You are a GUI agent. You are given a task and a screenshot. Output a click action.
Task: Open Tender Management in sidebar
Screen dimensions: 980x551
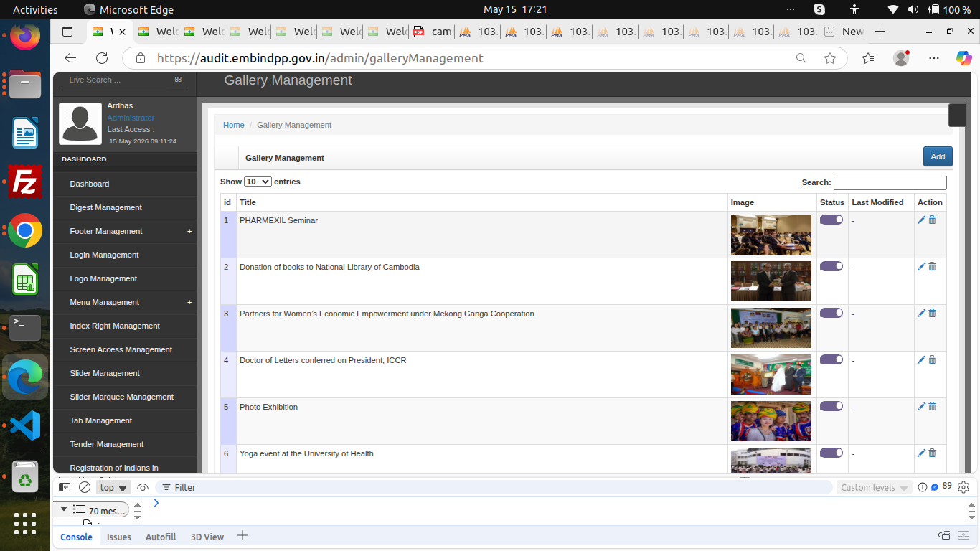point(107,444)
